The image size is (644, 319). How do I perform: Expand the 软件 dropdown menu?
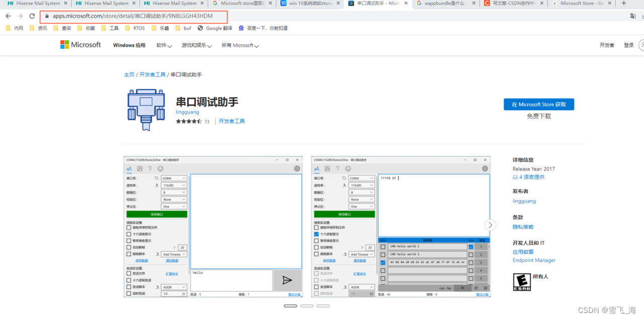164,45
